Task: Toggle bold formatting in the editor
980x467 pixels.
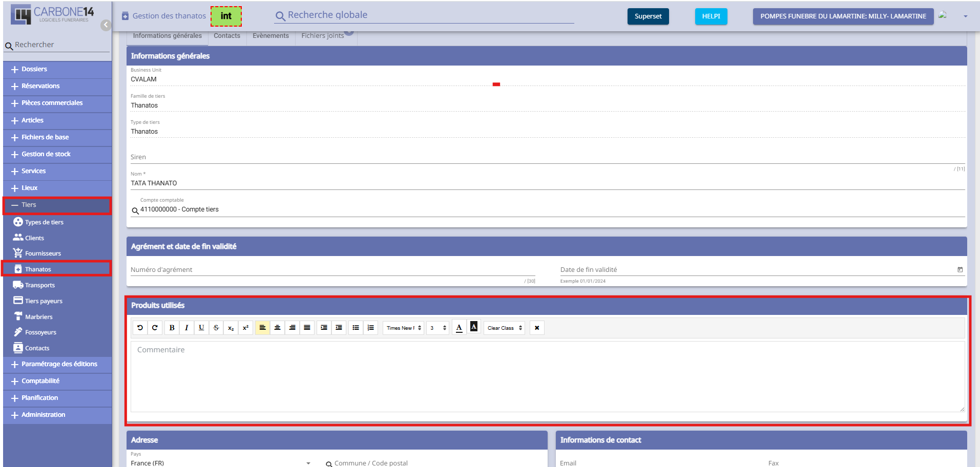Action: pos(172,328)
